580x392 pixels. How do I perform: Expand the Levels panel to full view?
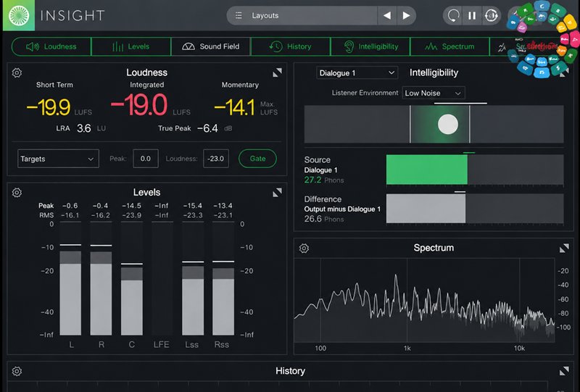tap(277, 192)
